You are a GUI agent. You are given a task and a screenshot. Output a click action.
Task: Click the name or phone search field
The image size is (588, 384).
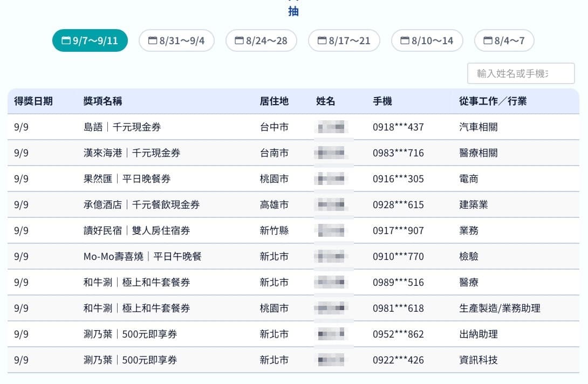pyautogui.click(x=521, y=73)
